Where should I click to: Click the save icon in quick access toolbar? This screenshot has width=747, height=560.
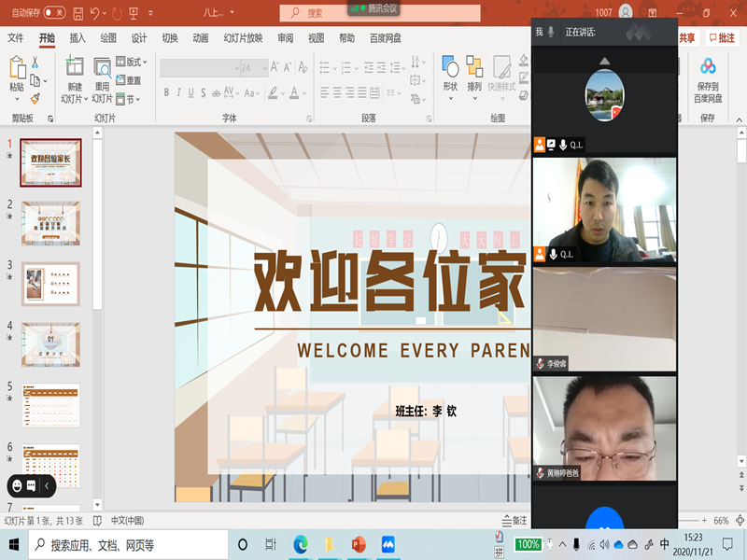pyautogui.click(x=78, y=13)
